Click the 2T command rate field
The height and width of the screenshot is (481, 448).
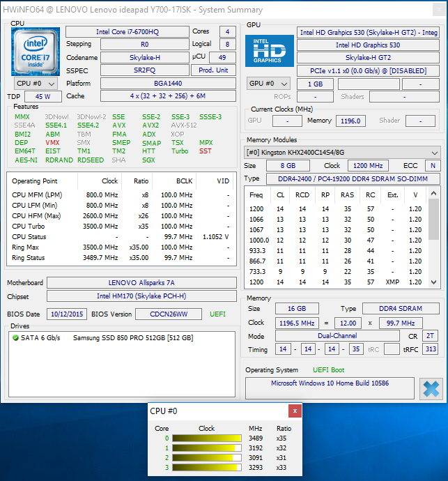pos(430,336)
